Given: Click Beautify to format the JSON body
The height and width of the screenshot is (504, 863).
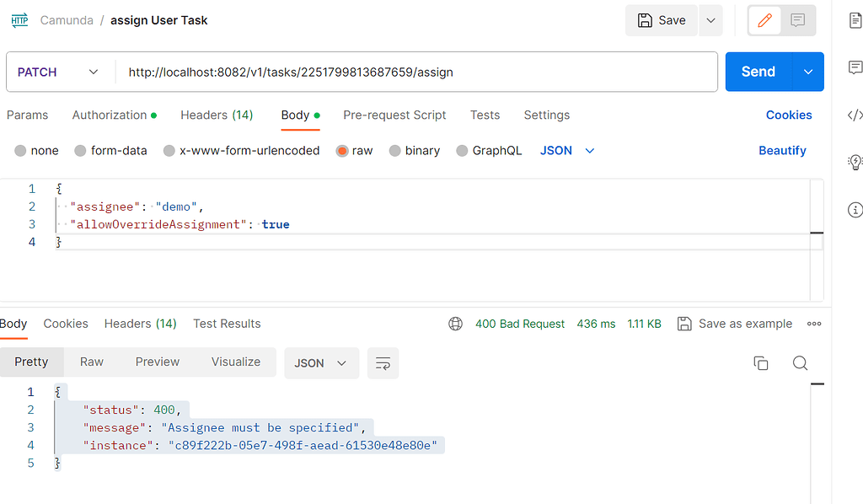Looking at the screenshot, I should tap(782, 150).
